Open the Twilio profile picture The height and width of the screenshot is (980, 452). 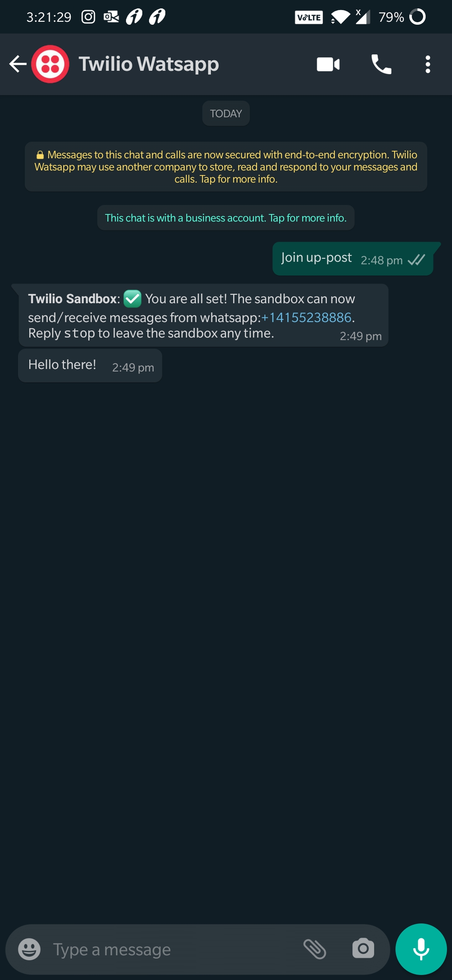pos(50,64)
